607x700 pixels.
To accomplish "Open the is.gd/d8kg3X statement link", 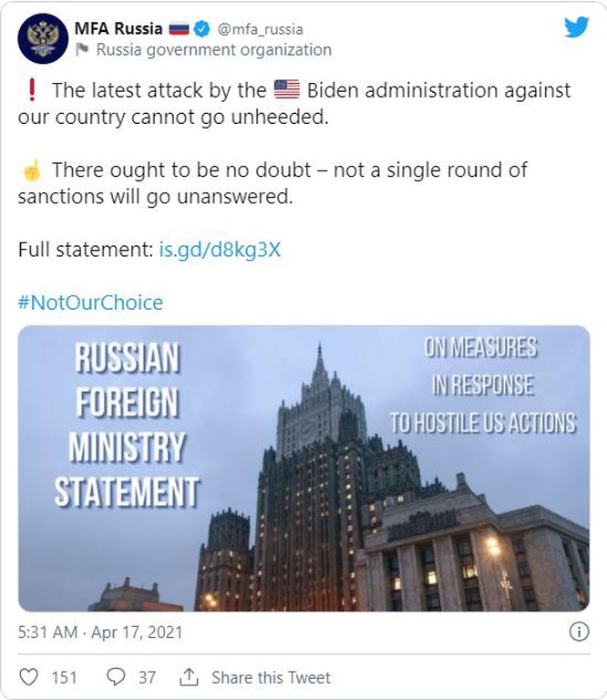I will pos(220,249).
